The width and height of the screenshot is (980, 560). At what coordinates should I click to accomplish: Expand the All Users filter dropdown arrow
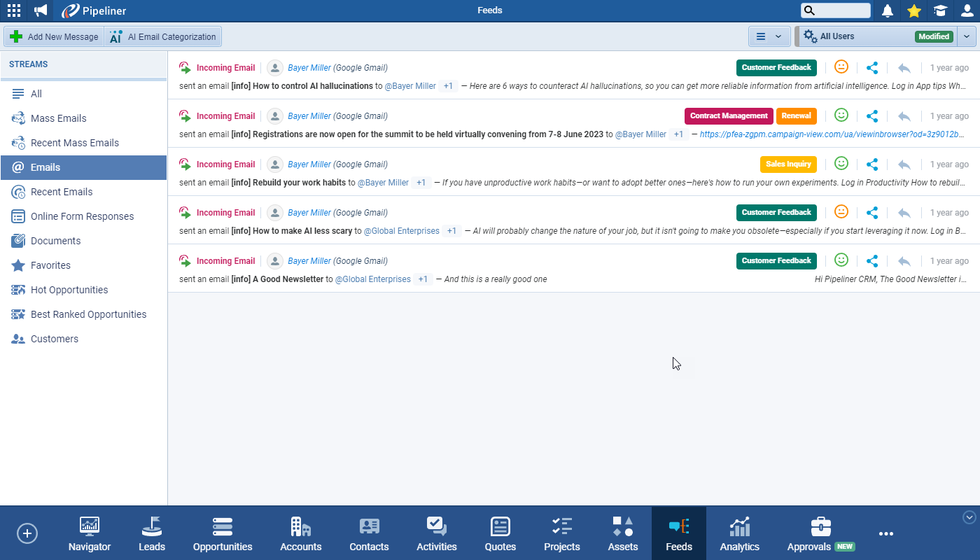(967, 36)
